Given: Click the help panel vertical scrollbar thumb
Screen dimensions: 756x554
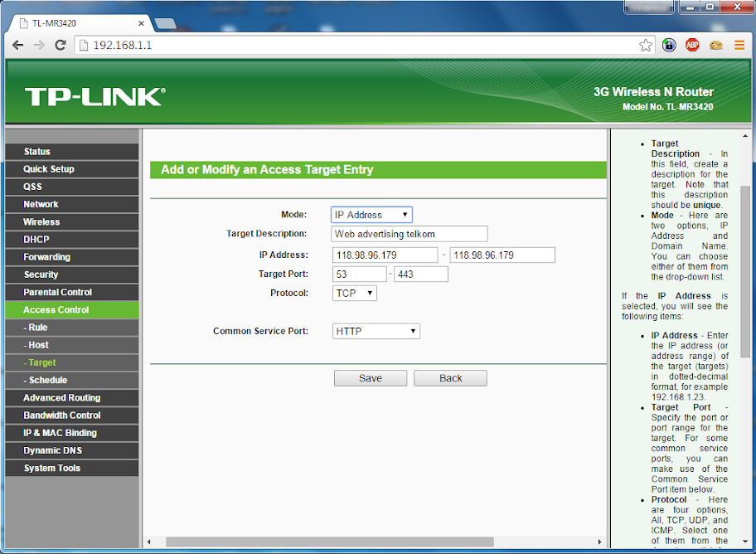Looking at the screenshot, I should [745, 271].
